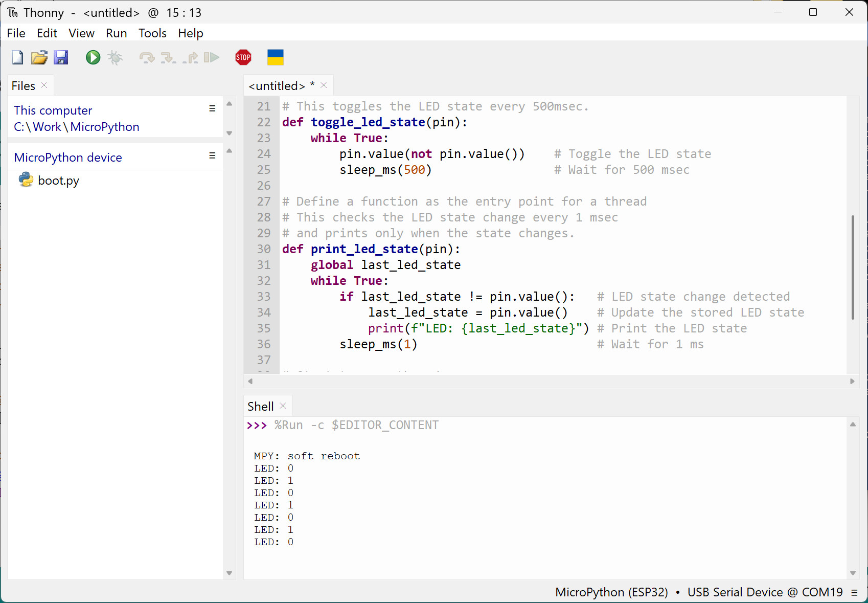Click the Step into toolbar icon
The height and width of the screenshot is (603, 868).
click(168, 57)
